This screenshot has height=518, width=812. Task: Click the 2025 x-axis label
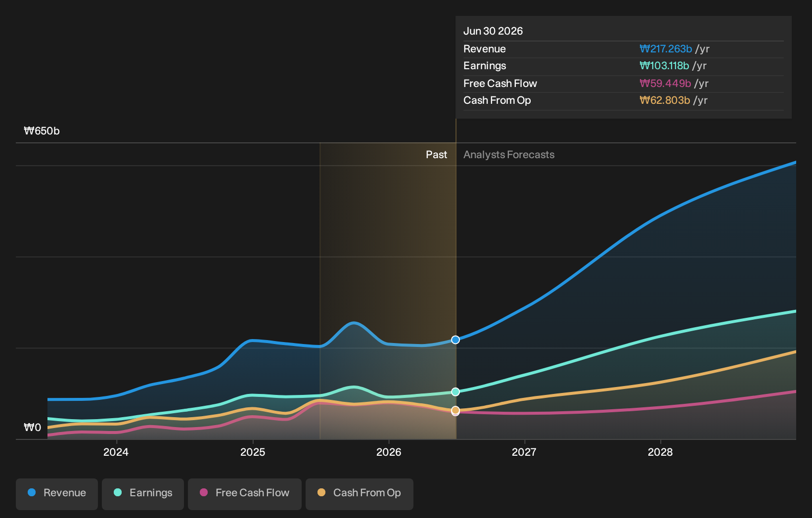pos(253,452)
